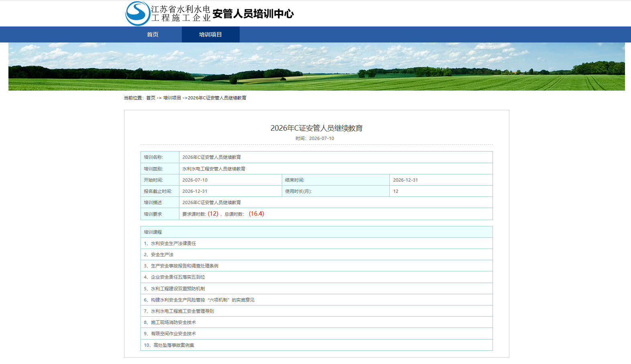Select course 7 水利水电工程施工安全管理导则
The height and width of the screenshot is (364, 631).
316,311
